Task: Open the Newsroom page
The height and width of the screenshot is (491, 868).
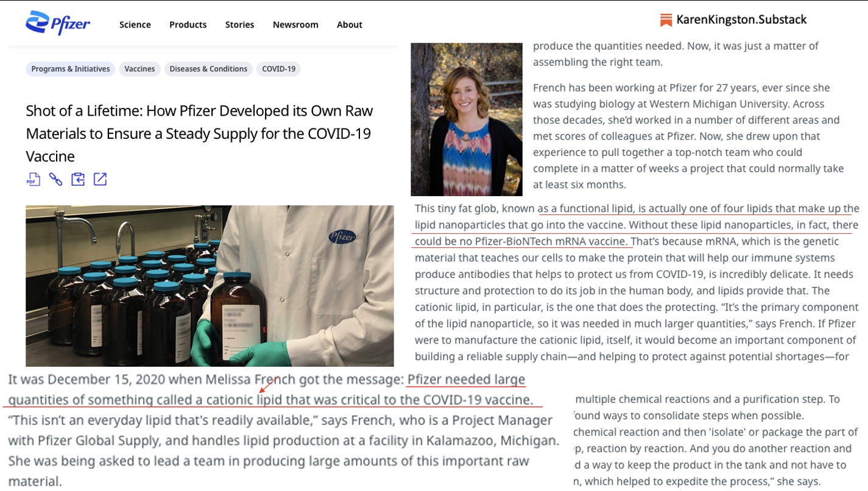Action: point(295,25)
